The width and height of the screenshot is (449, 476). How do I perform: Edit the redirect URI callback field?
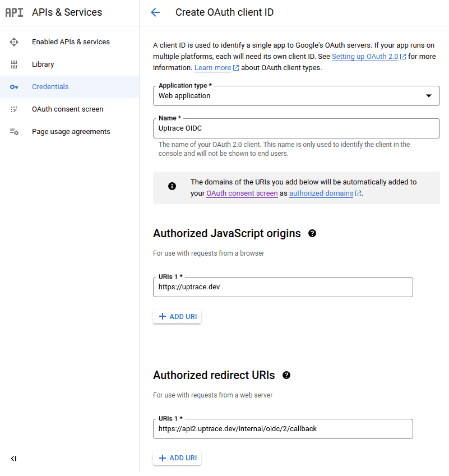tap(283, 429)
